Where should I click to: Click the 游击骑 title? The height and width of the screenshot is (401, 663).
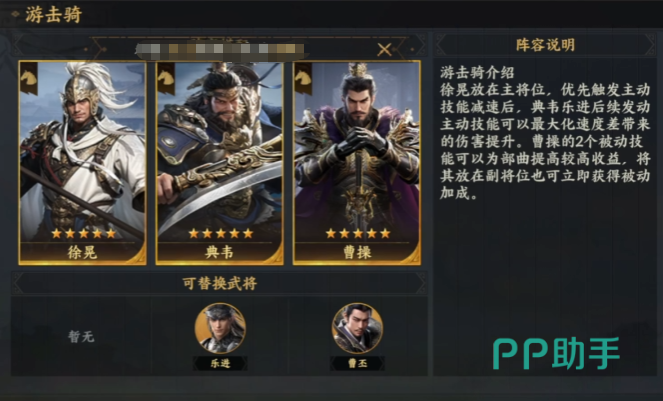click(x=53, y=15)
